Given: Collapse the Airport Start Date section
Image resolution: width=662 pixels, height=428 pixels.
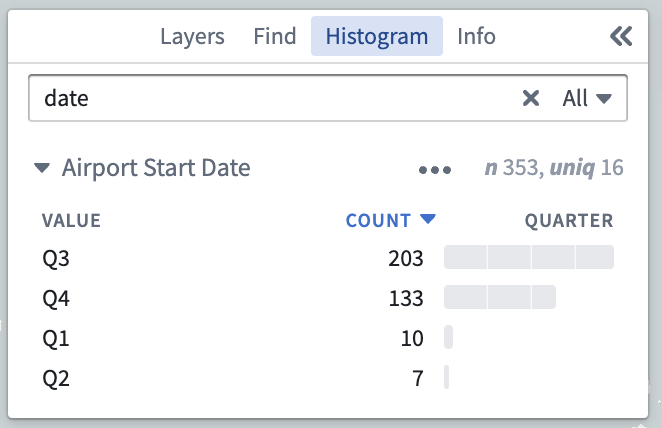Looking at the screenshot, I should tap(42, 168).
